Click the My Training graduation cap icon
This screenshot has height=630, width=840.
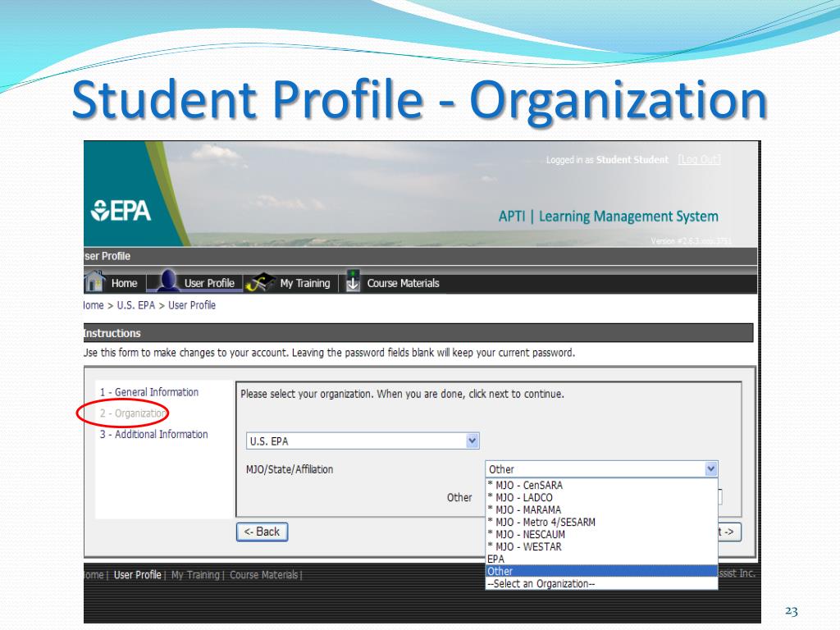(x=260, y=282)
